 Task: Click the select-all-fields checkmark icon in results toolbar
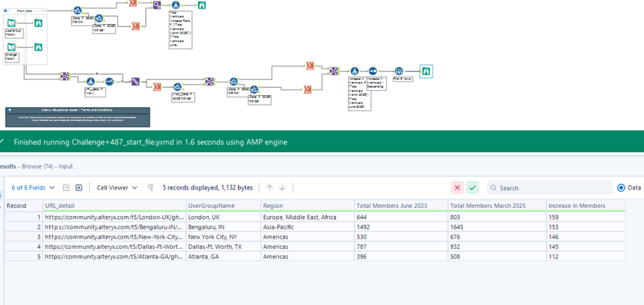[66, 188]
